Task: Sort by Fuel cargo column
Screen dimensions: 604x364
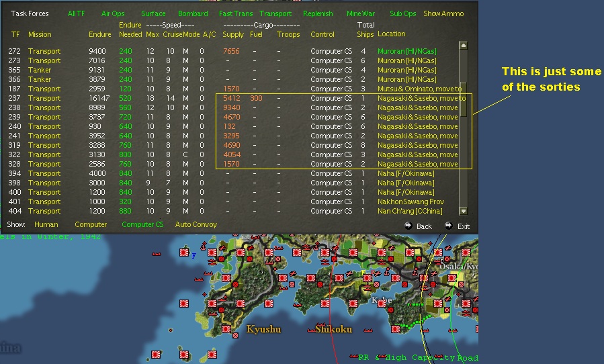Action: click(x=256, y=34)
